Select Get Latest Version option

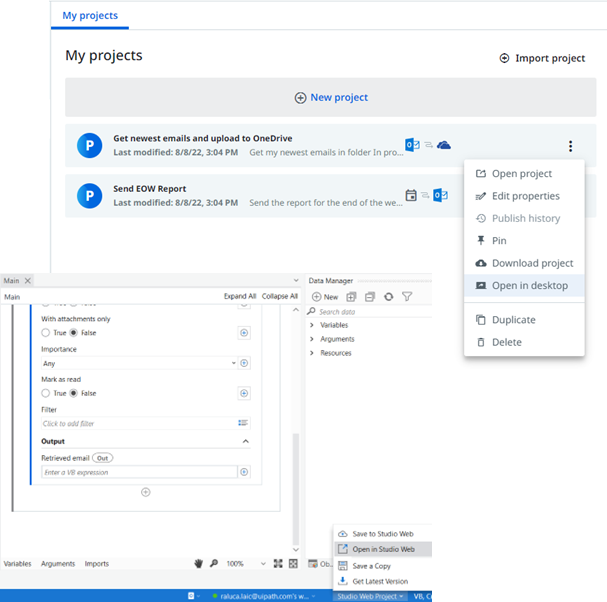[383, 581]
